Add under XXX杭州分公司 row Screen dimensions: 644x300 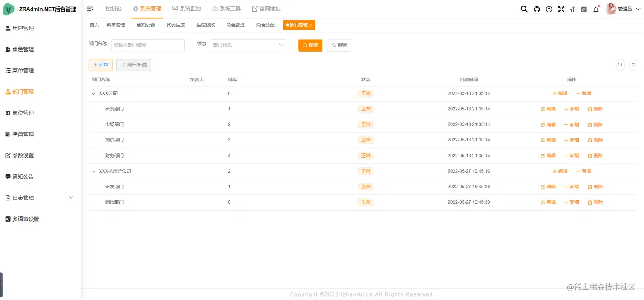[584, 171]
